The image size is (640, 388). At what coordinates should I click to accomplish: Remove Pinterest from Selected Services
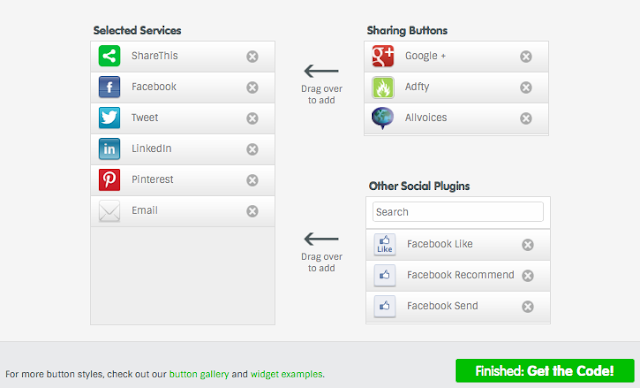(252, 180)
